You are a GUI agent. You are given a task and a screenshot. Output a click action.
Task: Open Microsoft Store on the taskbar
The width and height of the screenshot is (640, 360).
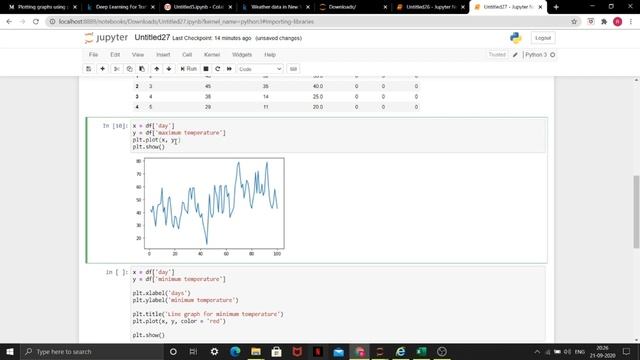tap(276, 351)
